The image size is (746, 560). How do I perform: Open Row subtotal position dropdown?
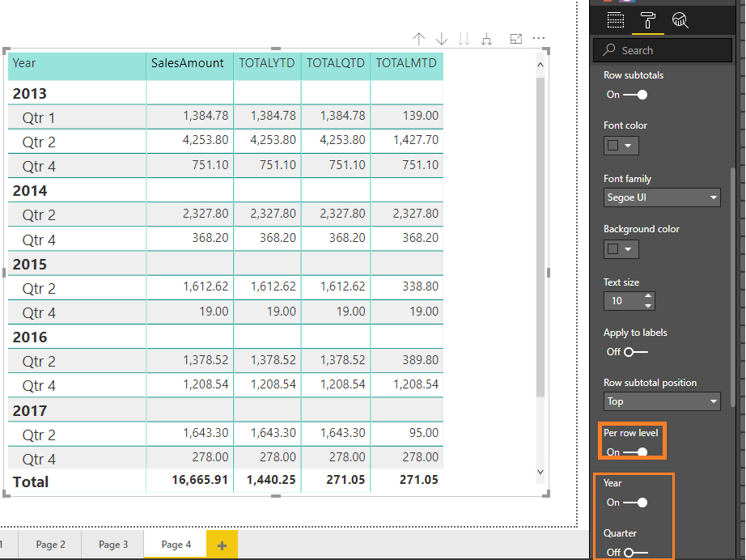tap(662, 401)
